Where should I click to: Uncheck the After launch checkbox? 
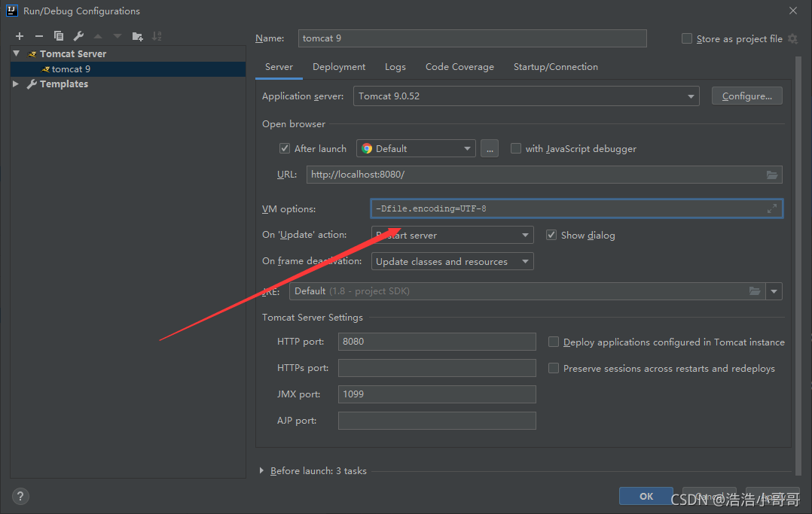(x=284, y=148)
